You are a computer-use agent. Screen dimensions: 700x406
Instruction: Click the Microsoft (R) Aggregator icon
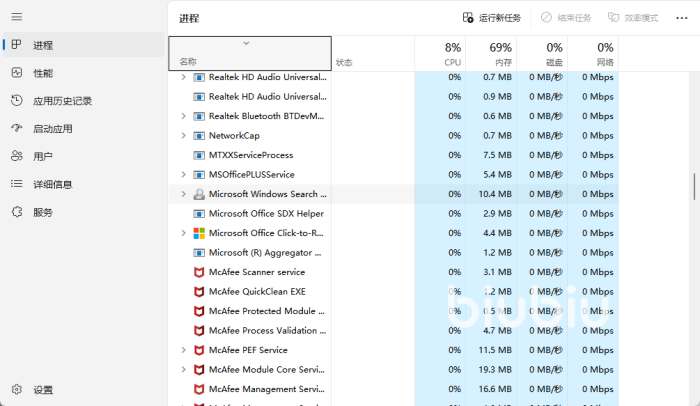199,253
